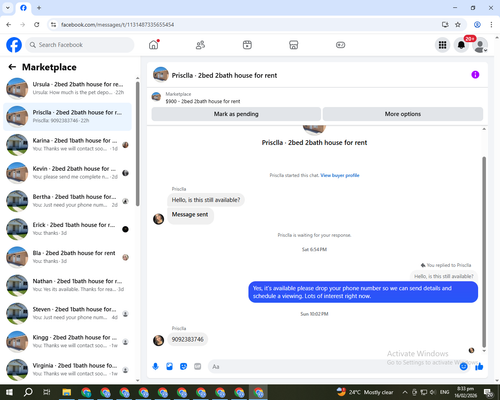The height and width of the screenshot is (400, 500).
Task: Choose a sticker icon
Action: pyautogui.click(x=183, y=367)
